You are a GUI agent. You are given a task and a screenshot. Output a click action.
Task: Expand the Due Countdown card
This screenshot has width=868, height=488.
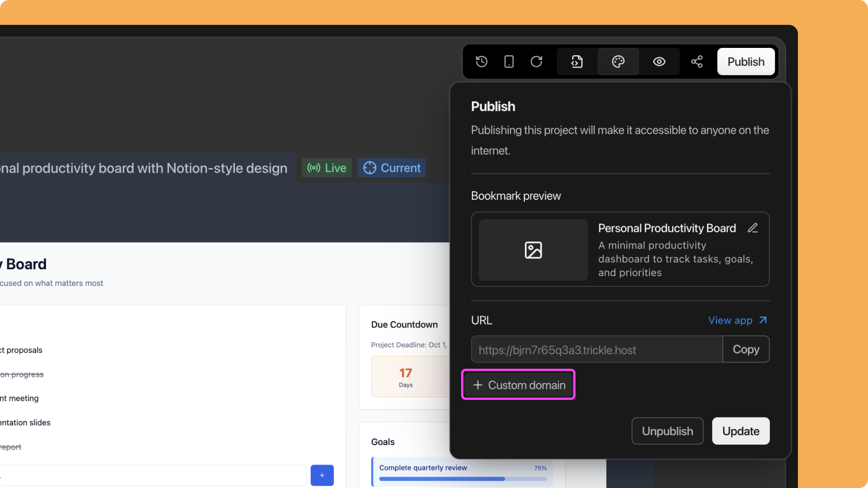coord(404,324)
